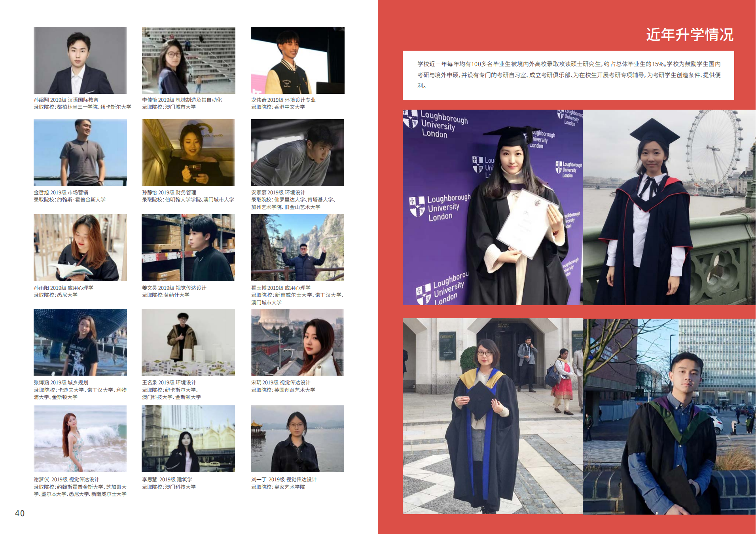
Task: Click the photo above the 机械制造及其自动化 caption
Action: pyautogui.click(x=188, y=60)
